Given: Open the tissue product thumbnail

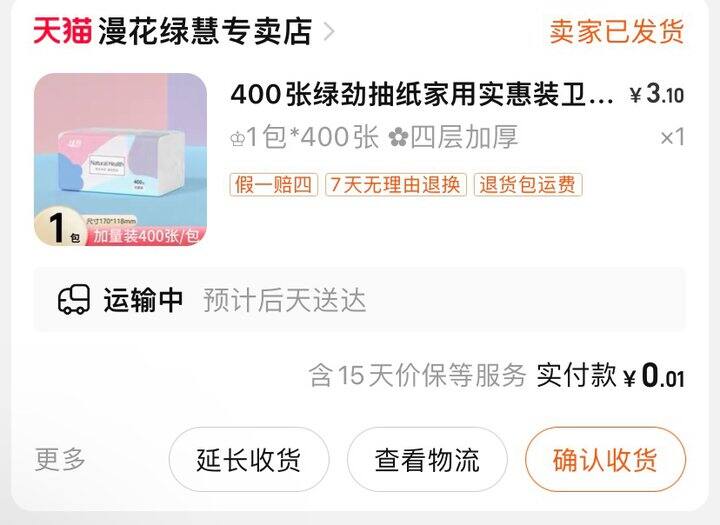Looking at the screenshot, I should click(120, 159).
